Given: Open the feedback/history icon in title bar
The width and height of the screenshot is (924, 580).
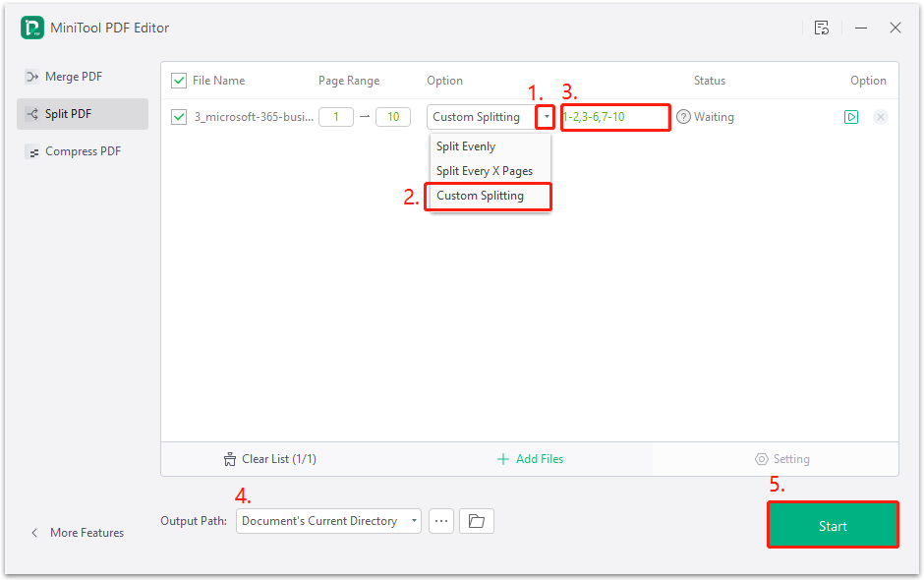Looking at the screenshot, I should [x=822, y=28].
